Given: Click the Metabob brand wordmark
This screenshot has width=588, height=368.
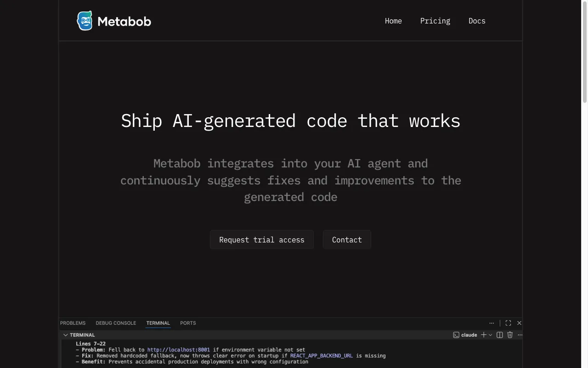Looking at the screenshot, I should [x=124, y=21].
